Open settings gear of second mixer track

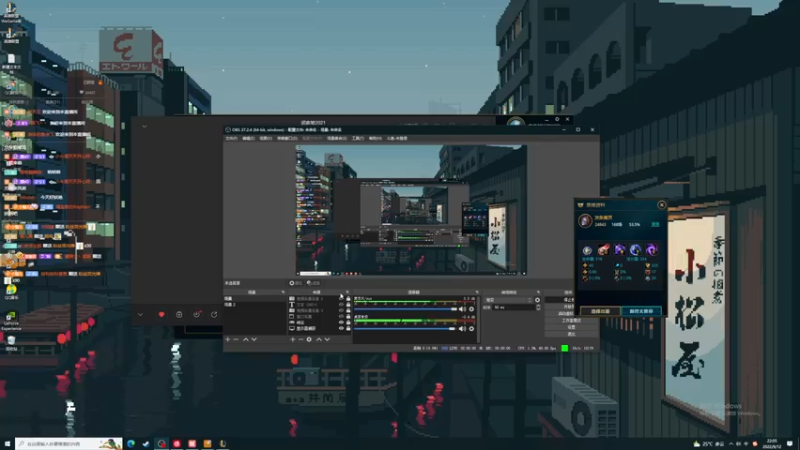point(471,329)
